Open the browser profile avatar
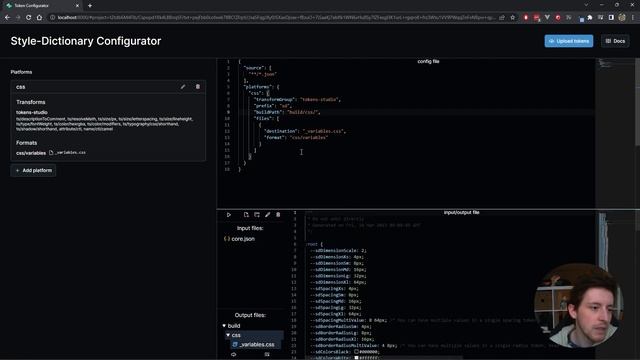This screenshot has width=640, height=360. point(622,18)
